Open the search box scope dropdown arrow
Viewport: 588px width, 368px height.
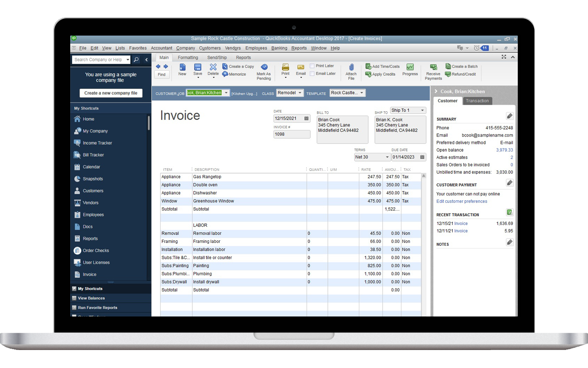click(x=127, y=60)
